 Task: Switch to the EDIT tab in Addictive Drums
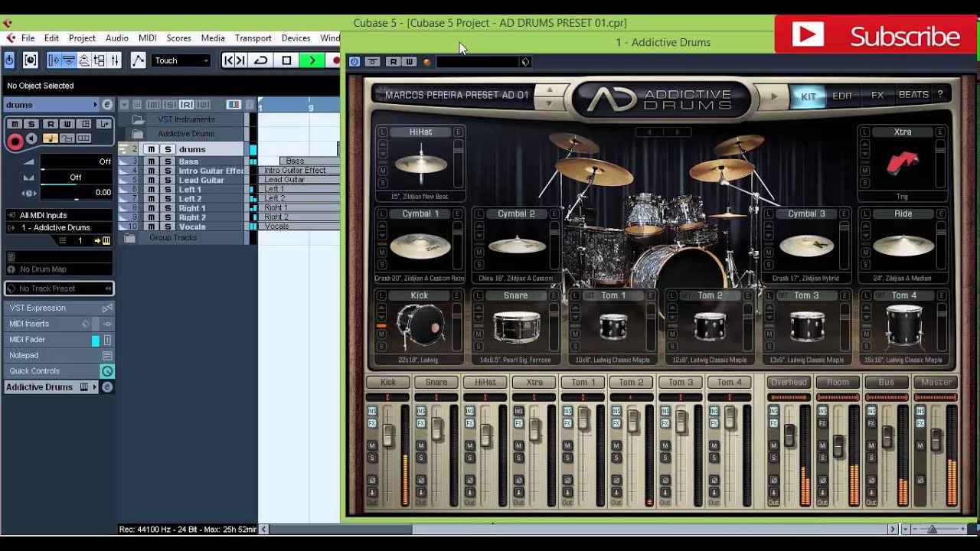(842, 96)
